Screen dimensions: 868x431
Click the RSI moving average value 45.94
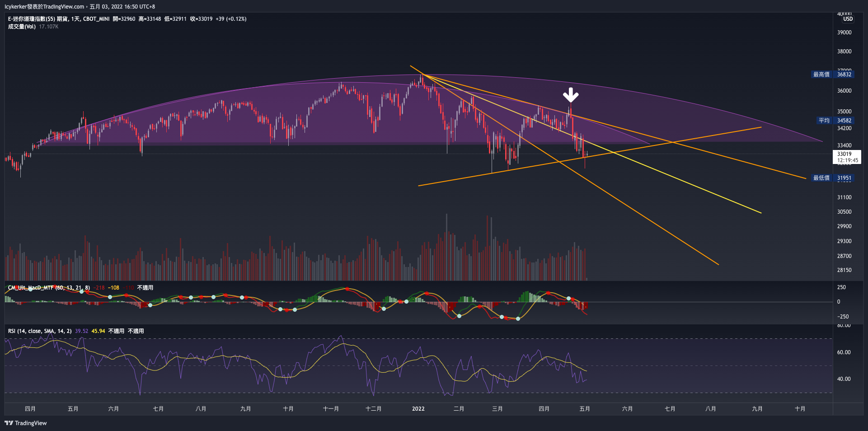click(99, 331)
